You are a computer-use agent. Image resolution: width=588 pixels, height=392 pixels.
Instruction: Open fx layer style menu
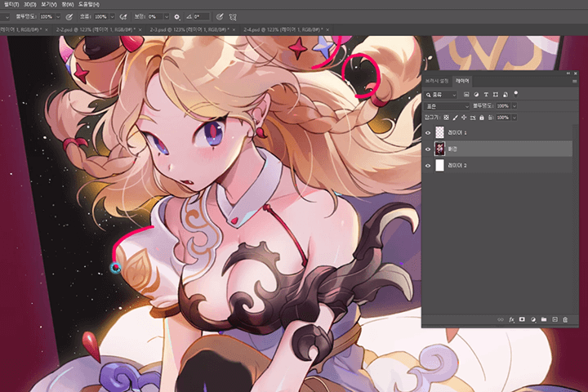[x=511, y=319]
